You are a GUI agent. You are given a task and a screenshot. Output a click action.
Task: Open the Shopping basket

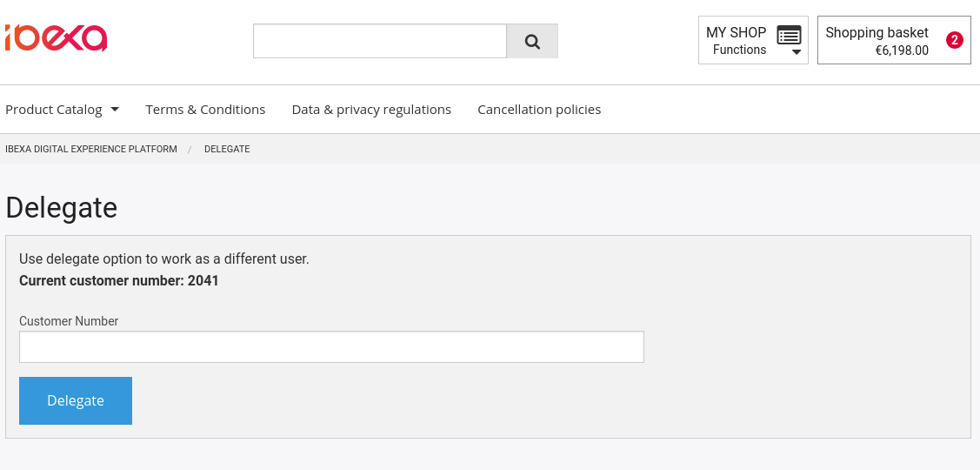pos(894,40)
